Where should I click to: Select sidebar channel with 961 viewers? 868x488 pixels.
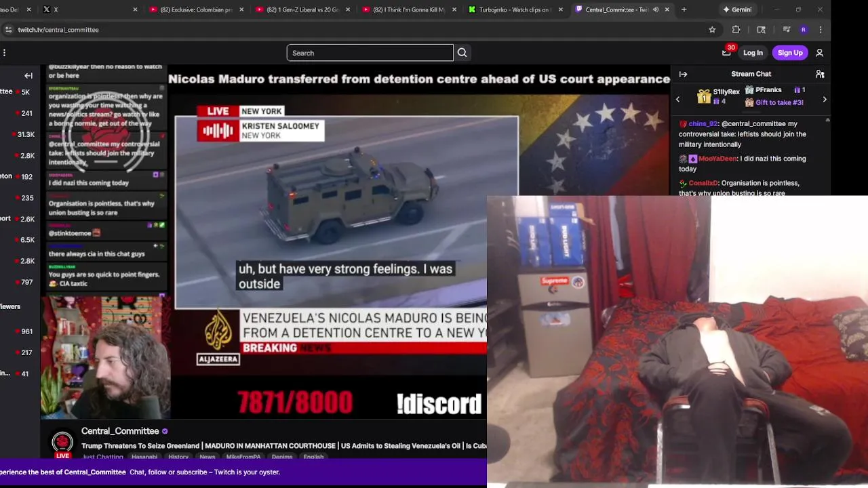click(20, 331)
